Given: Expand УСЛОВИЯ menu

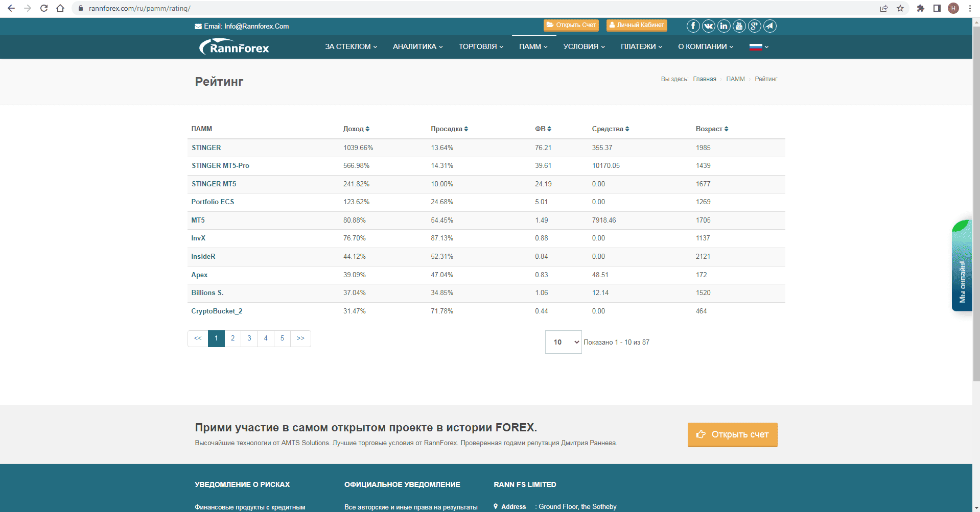Looking at the screenshot, I should coord(584,46).
